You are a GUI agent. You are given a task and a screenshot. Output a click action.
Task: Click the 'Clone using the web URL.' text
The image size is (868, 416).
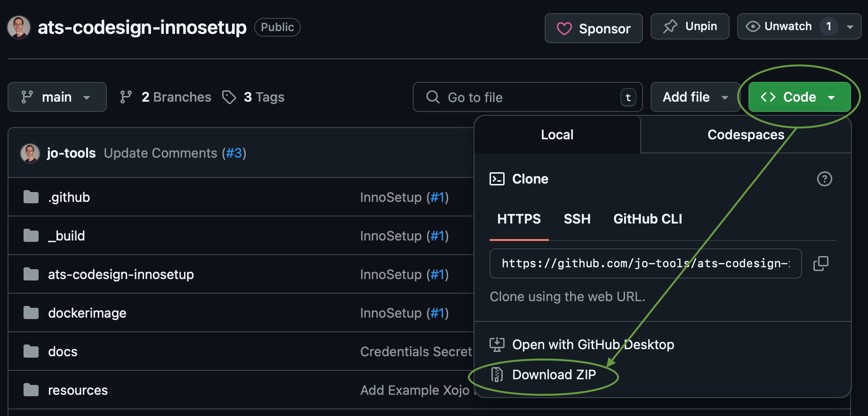(x=567, y=296)
